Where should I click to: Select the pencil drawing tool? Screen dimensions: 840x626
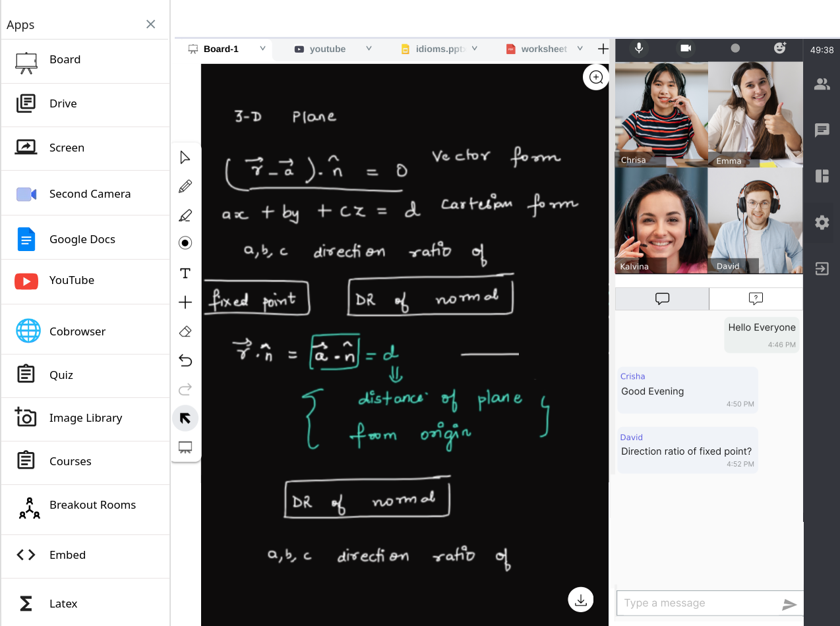pos(185,186)
